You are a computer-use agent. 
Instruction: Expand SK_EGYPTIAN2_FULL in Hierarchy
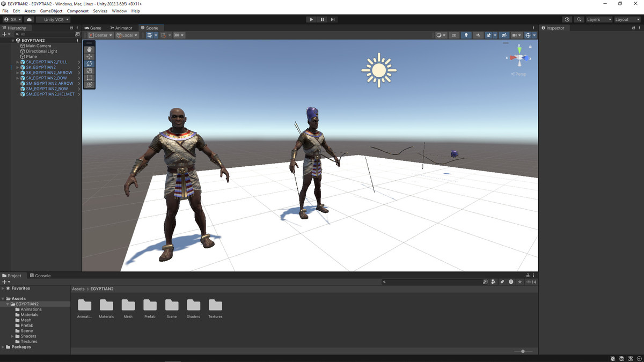click(x=17, y=62)
